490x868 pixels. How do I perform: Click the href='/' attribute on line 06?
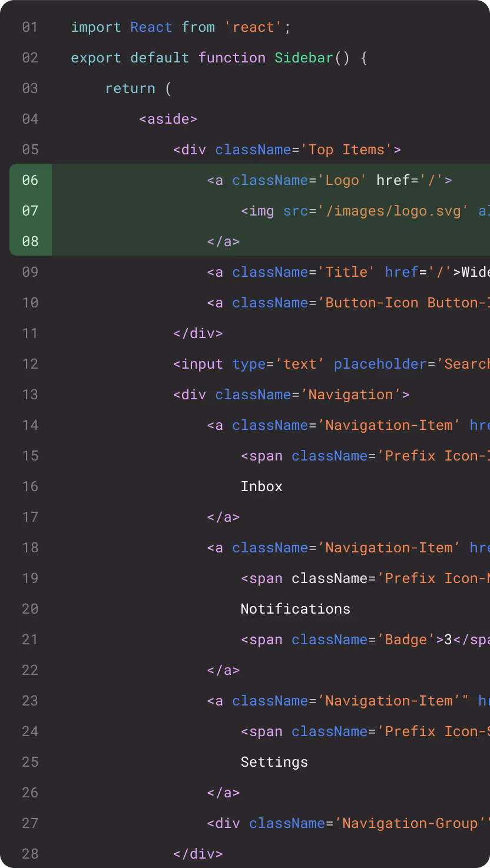point(414,180)
